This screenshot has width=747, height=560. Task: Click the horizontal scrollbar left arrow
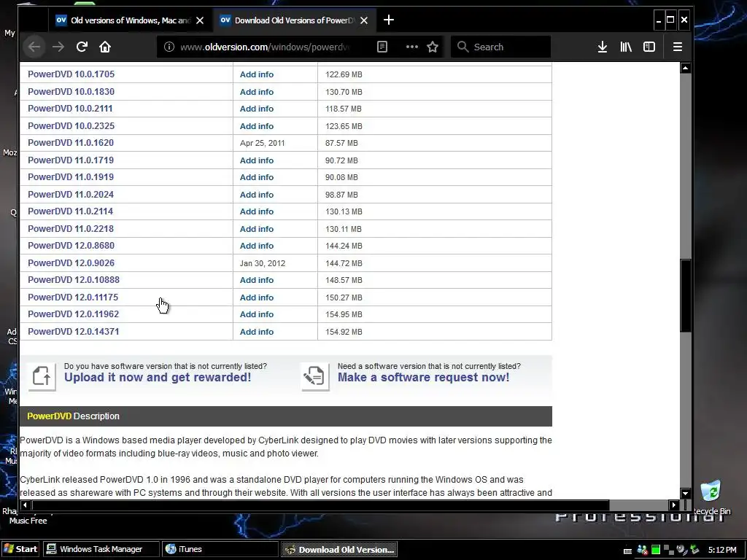click(25, 505)
